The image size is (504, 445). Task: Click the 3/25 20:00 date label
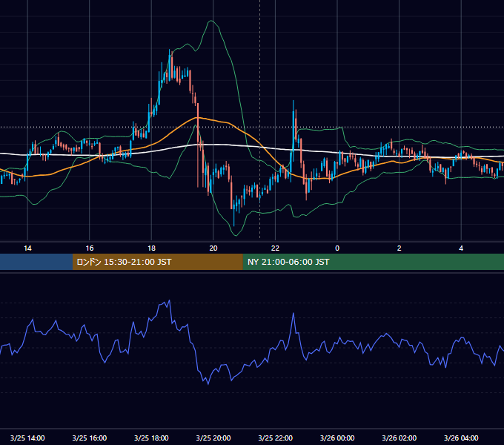(x=213, y=438)
